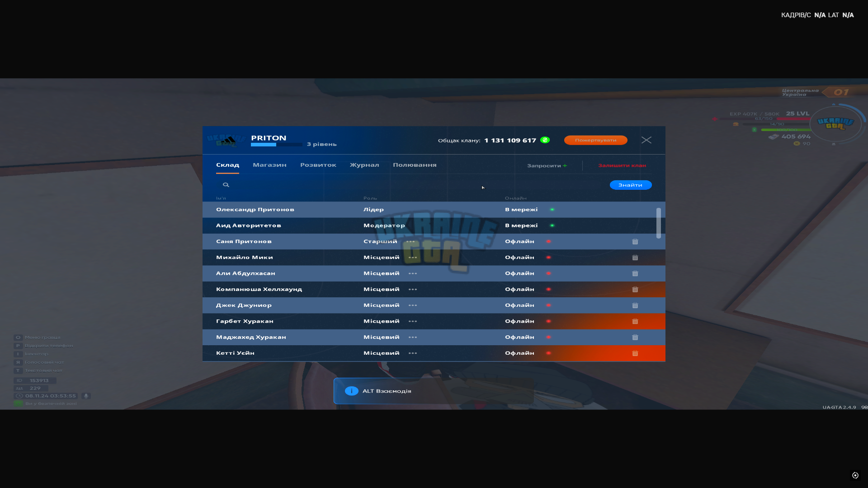Close the PRITON clan window
Image resolution: width=868 pixels, height=488 pixels.
[x=646, y=140]
